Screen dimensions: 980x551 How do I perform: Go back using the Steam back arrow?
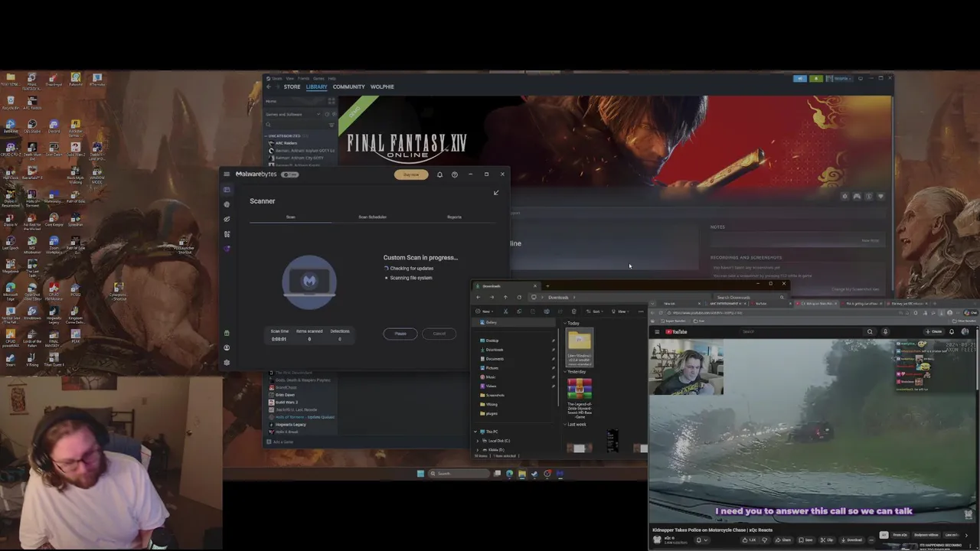pyautogui.click(x=268, y=86)
